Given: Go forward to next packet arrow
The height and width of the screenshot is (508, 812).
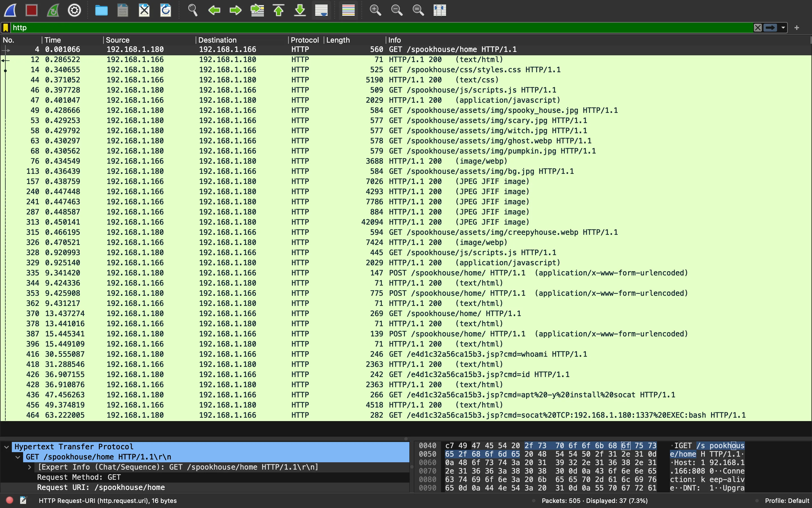Looking at the screenshot, I should point(235,10).
